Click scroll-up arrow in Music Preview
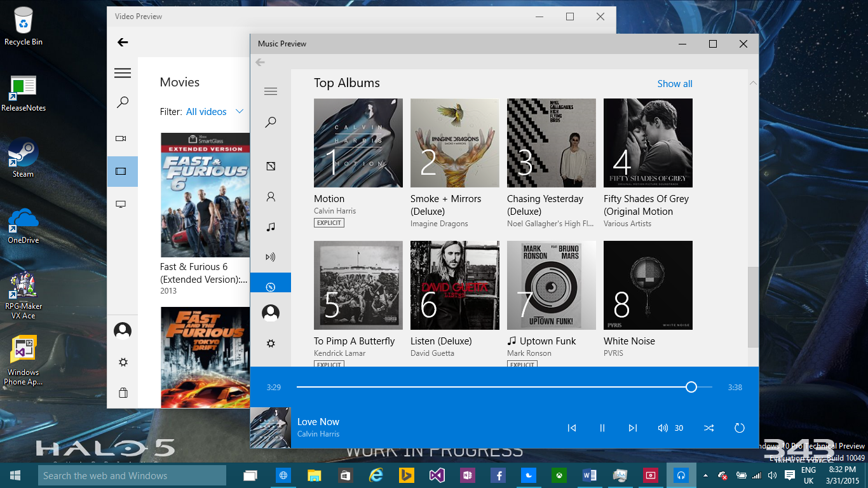This screenshot has height=488, width=868. [753, 83]
